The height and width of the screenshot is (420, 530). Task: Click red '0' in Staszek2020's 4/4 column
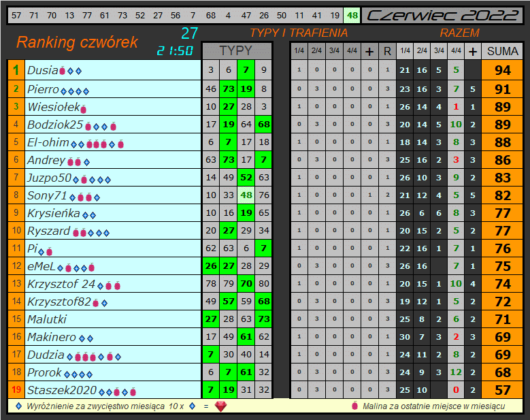click(456, 390)
